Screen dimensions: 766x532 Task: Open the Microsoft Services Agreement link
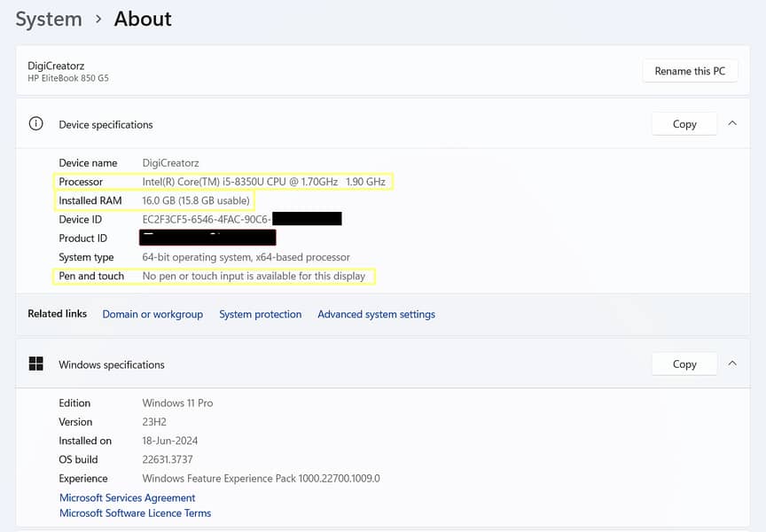[127, 498]
